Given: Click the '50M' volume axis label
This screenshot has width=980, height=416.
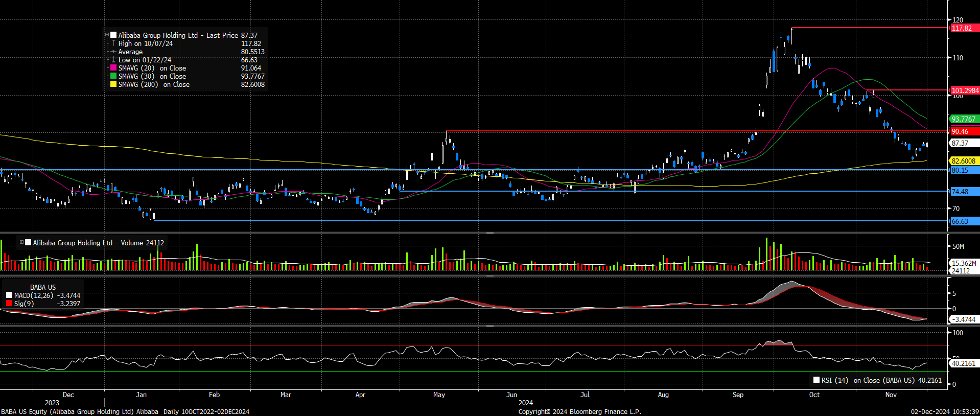Looking at the screenshot, I should pos(958,246).
